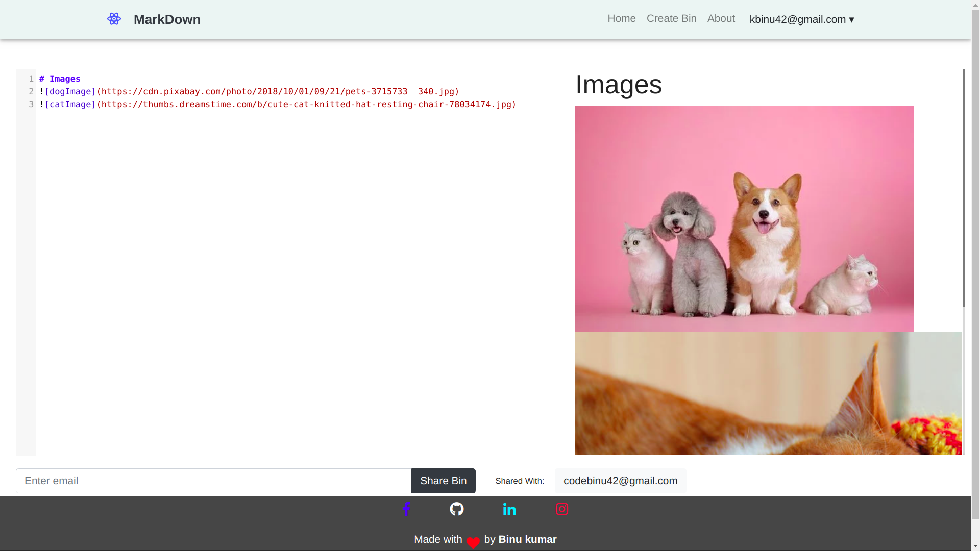Image resolution: width=980 pixels, height=551 pixels.
Task: Click the MarkDown brand title
Action: 167,19
